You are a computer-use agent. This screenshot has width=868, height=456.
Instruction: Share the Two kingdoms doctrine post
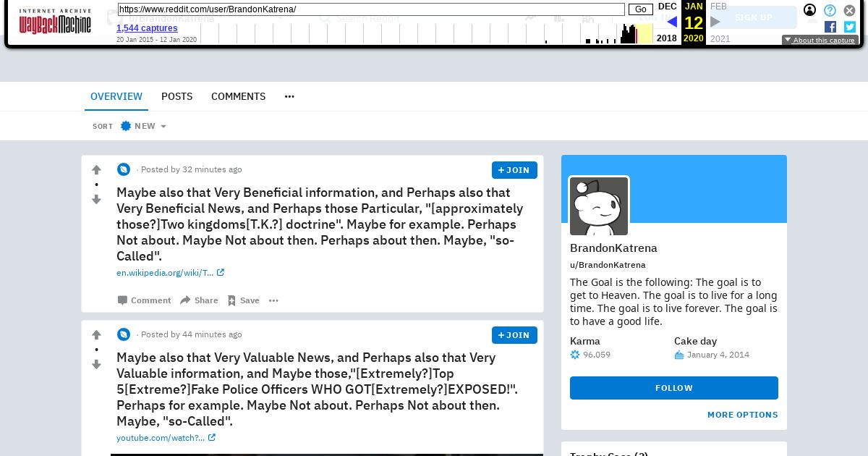pos(199,300)
